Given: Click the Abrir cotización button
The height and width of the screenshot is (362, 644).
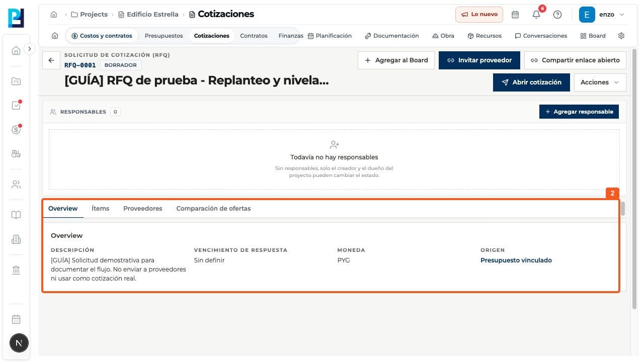Looking at the screenshot, I should pos(531,82).
